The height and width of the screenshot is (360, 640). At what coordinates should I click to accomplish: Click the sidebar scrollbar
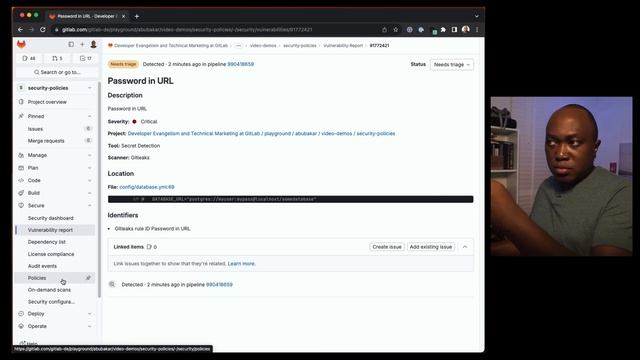pos(100,190)
